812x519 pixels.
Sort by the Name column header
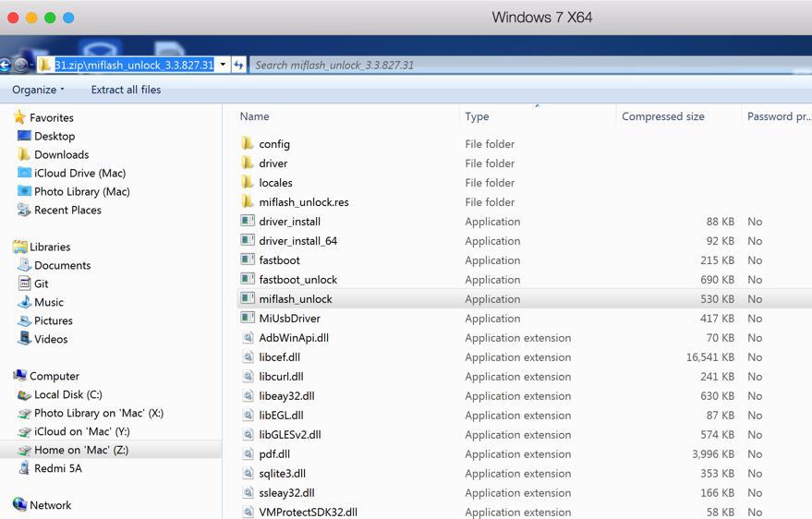coord(255,116)
